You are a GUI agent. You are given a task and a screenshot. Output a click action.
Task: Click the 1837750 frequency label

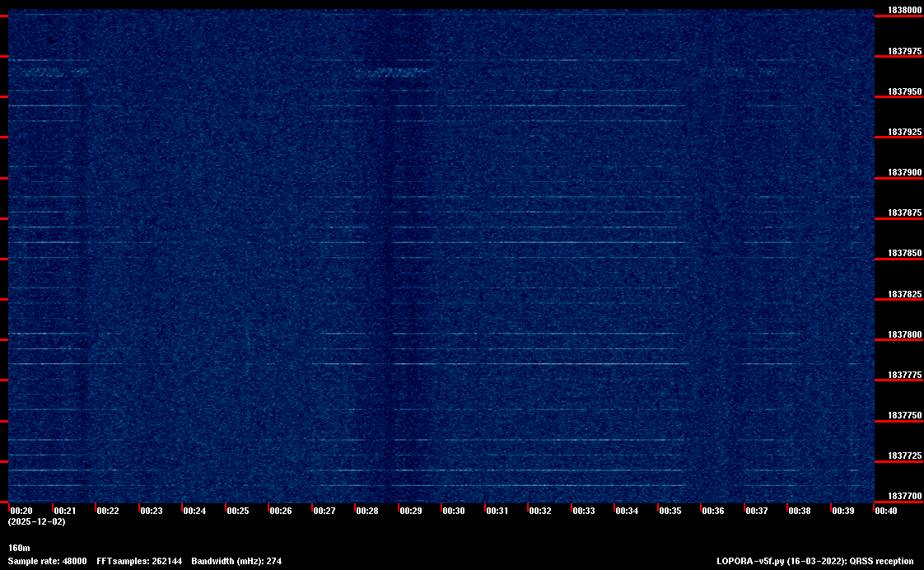(904, 415)
